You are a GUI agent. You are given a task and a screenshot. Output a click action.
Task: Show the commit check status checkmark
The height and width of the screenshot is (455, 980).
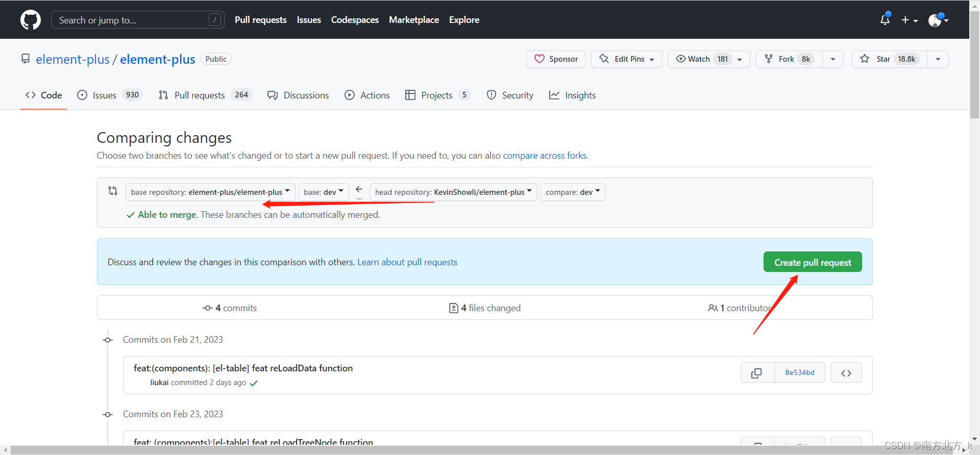(254, 383)
